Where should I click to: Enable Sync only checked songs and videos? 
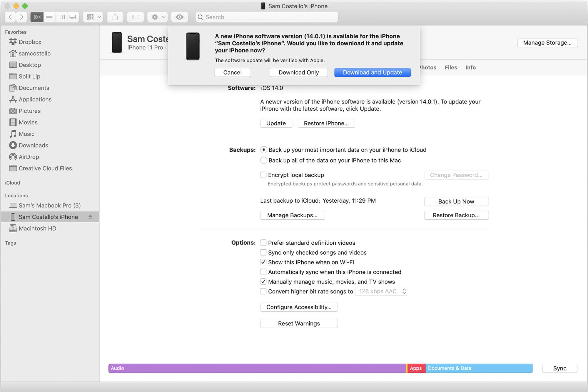[263, 252]
